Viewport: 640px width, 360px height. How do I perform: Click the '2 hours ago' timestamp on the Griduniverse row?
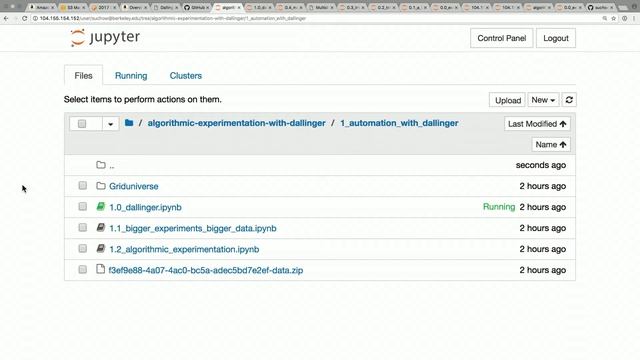[542, 186]
